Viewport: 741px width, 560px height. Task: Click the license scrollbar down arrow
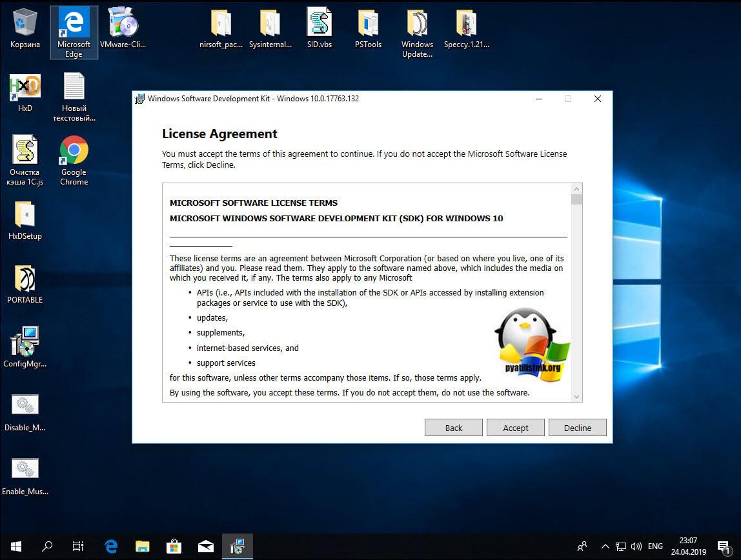click(x=576, y=397)
